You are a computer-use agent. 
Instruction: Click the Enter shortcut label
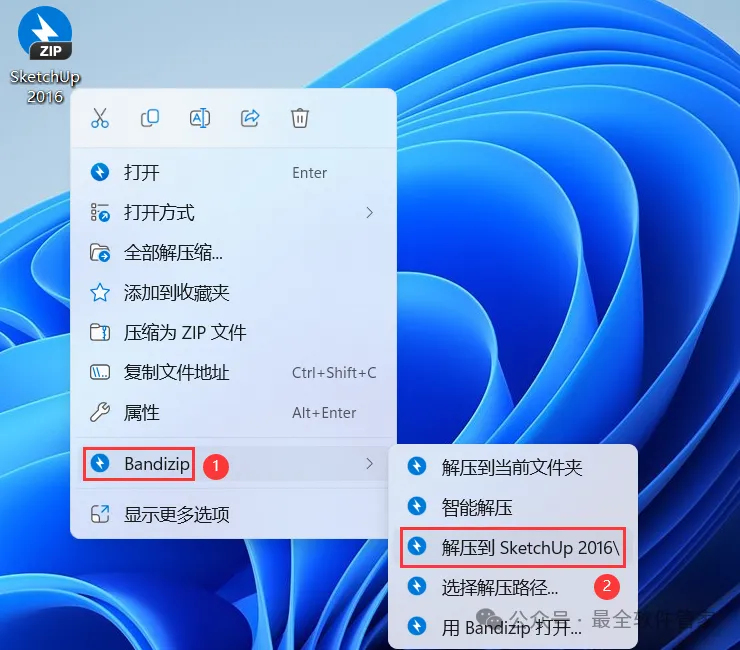click(x=310, y=173)
